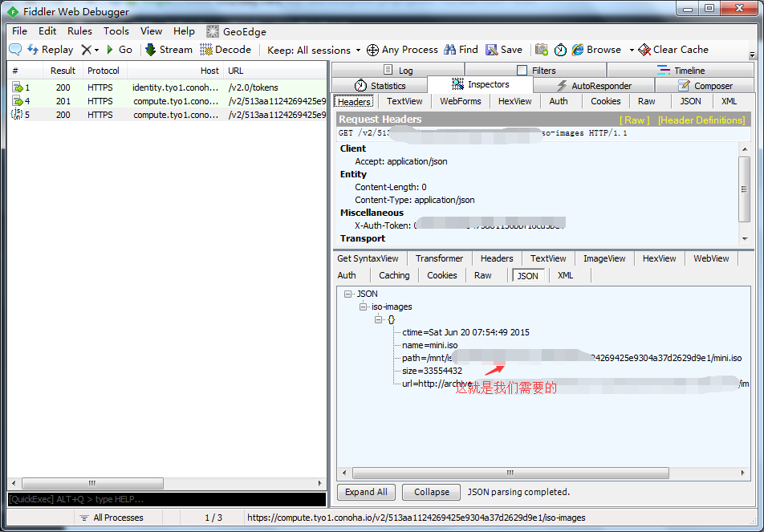
Task: Toggle the Decode option in toolbar
Action: click(226, 50)
